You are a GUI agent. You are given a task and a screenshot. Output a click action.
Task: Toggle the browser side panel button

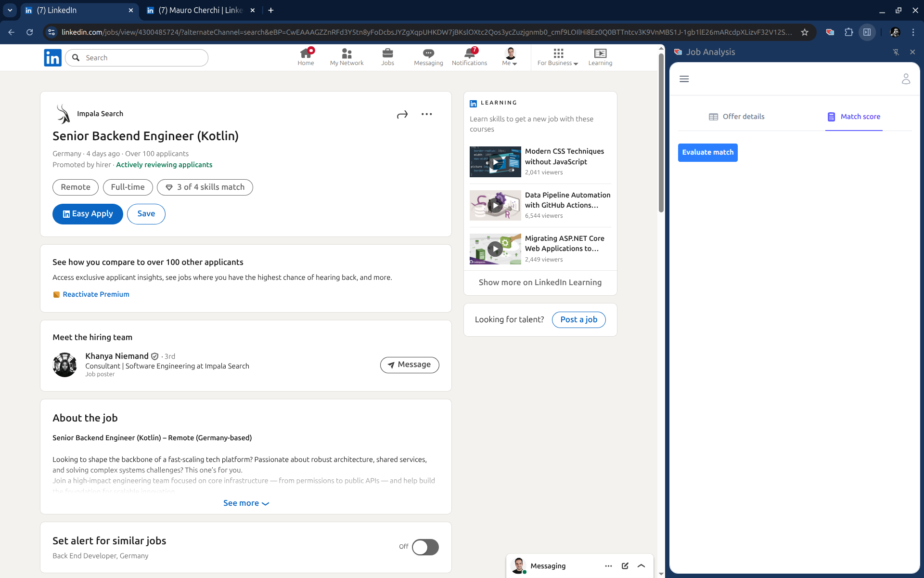pos(867,32)
